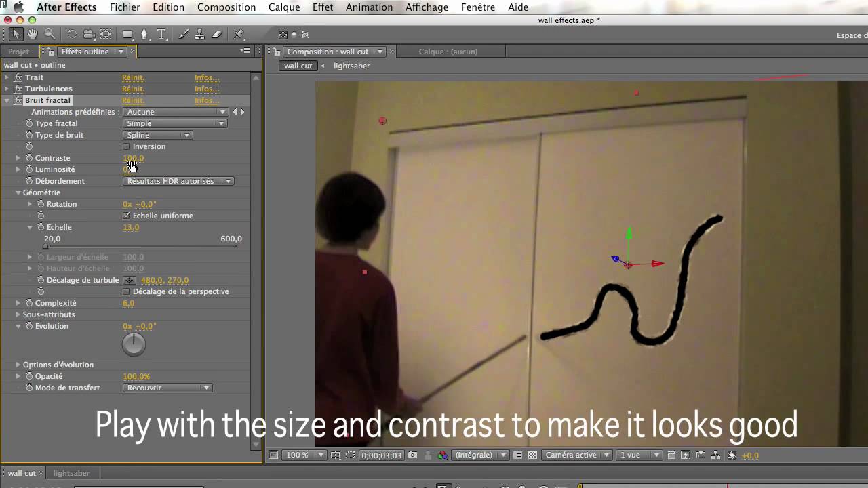Click the view axis mode icon
This screenshot has height=488, width=868.
pos(305,35)
